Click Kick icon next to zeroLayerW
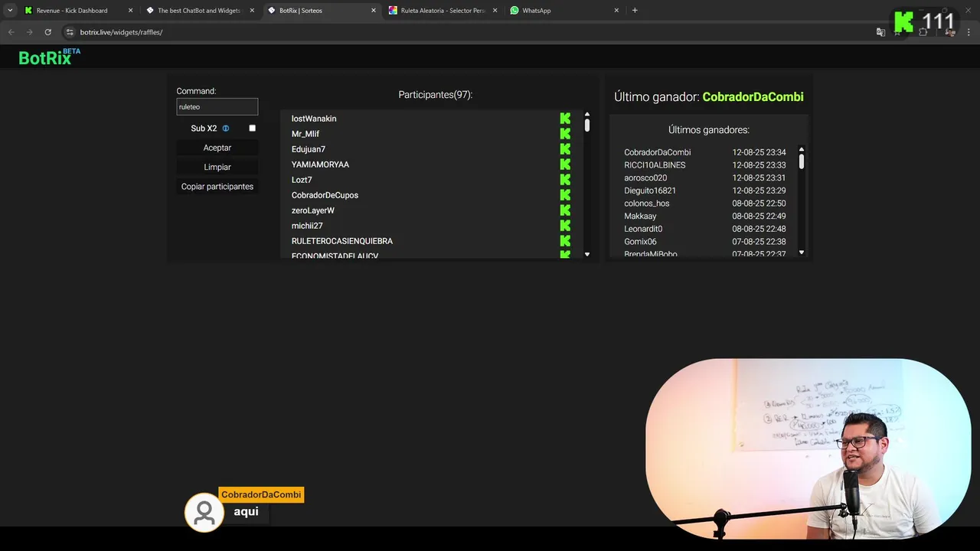Viewport: 980px width, 551px height. click(x=565, y=210)
